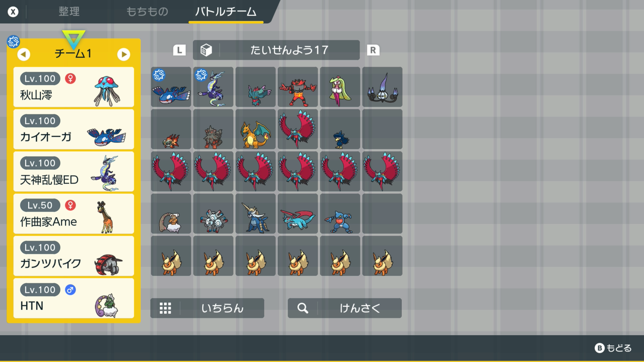Viewport: 644px width, 362px height.
Task: Select team slot カイオーガ Lv.100
Action: tap(74, 129)
